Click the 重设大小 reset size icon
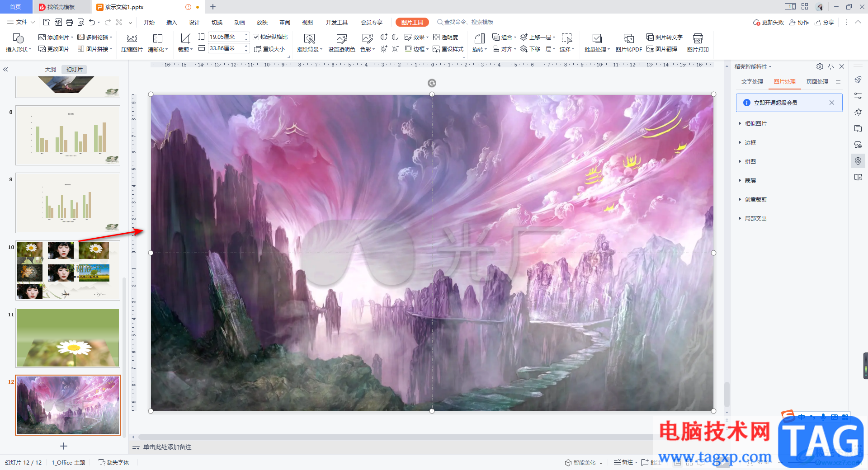Screen dimensions: 868x470 270,49
